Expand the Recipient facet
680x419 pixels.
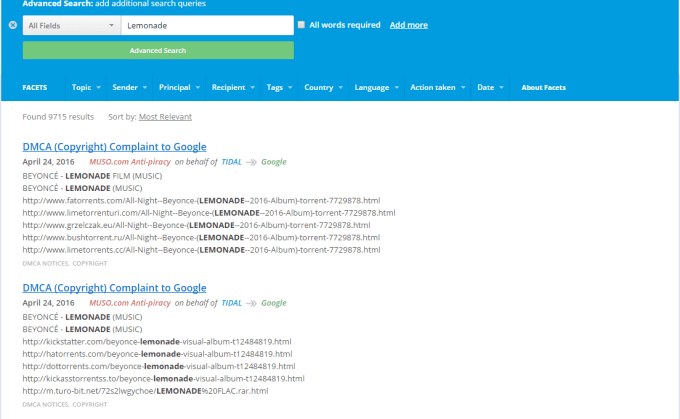click(x=233, y=87)
